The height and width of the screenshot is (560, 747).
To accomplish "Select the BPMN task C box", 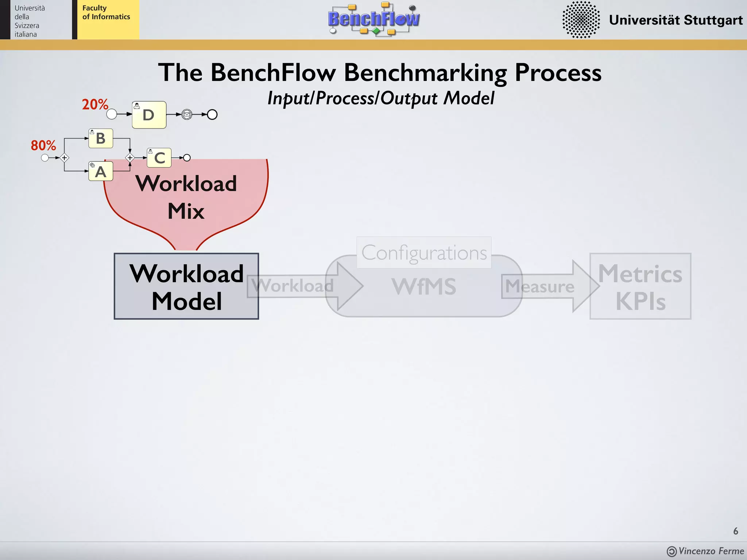I will pyautogui.click(x=159, y=157).
